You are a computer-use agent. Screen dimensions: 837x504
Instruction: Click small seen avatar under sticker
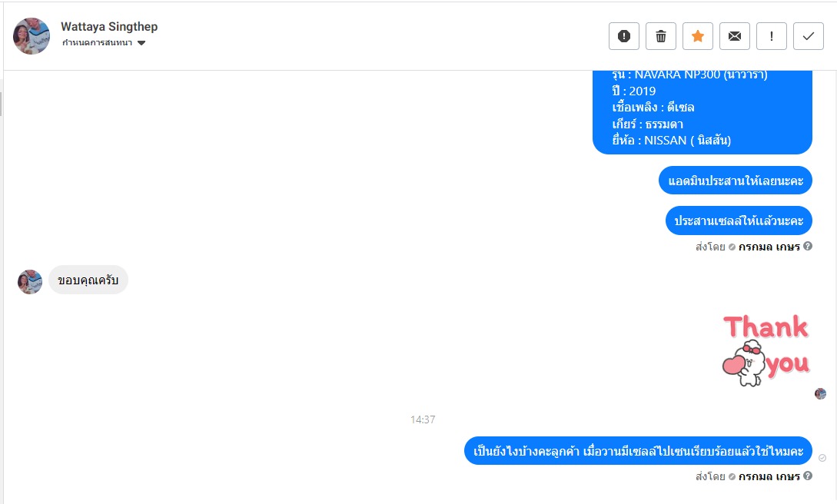820,394
